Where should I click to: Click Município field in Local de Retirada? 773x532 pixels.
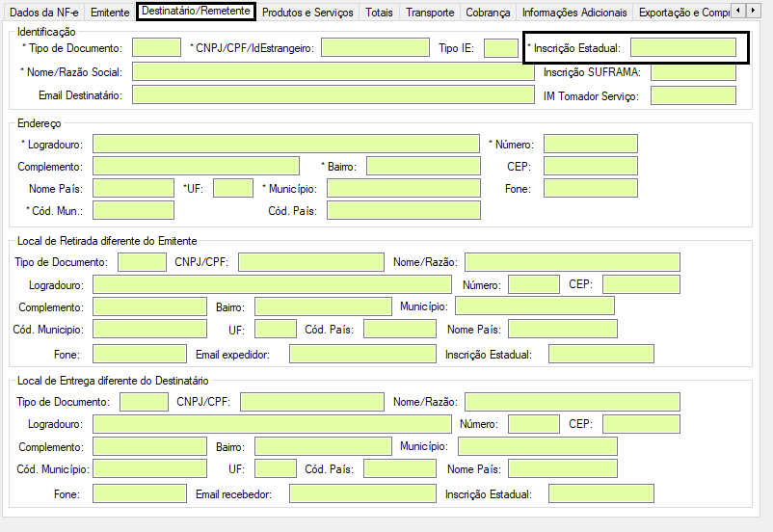click(535, 306)
